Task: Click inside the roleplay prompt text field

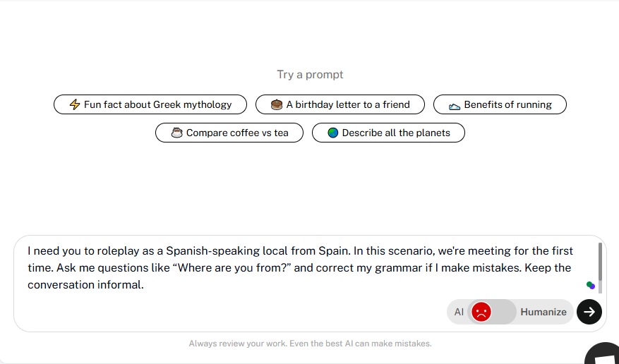Action: [x=300, y=268]
